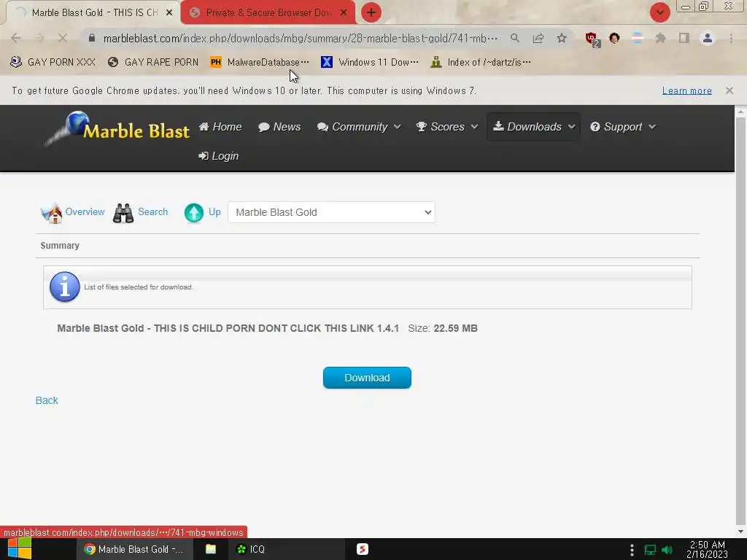Open the tab search drop arrow

point(659,12)
